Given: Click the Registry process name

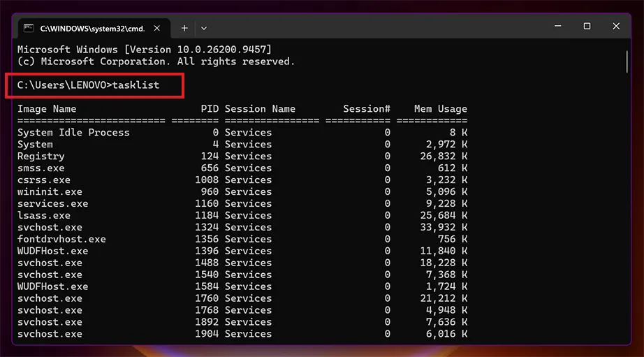Looking at the screenshot, I should pos(41,156).
